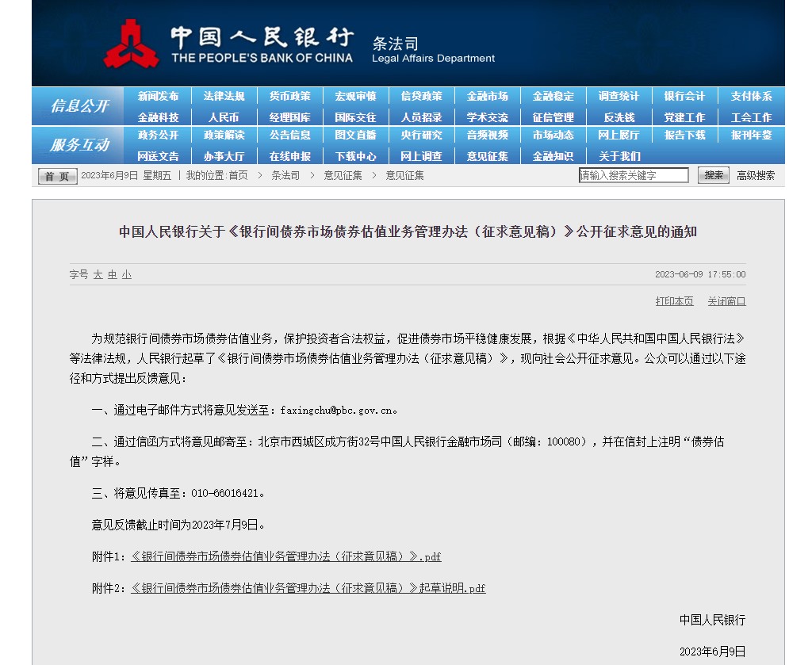The width and height of the screenshot is (812, 665).
Task: Select 信贷政策 in navigation
Action: click(422, 96)
